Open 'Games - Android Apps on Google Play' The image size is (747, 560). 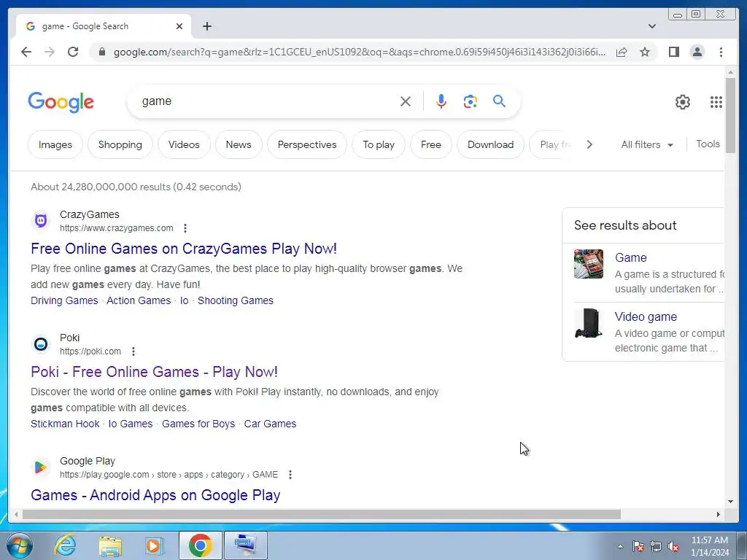tap(155, 495)
